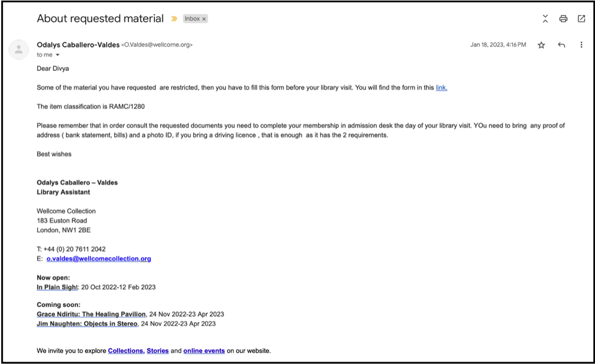595x364 pixels.
Task: Open email in new window icon
Action: [581, 19]
